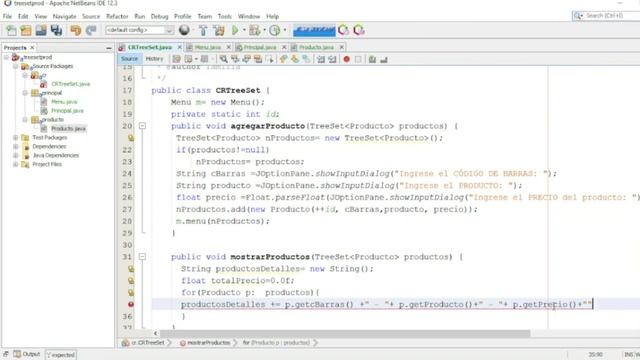
Task: Expand the Java Dependencies node
Action: tap(16, 156)
